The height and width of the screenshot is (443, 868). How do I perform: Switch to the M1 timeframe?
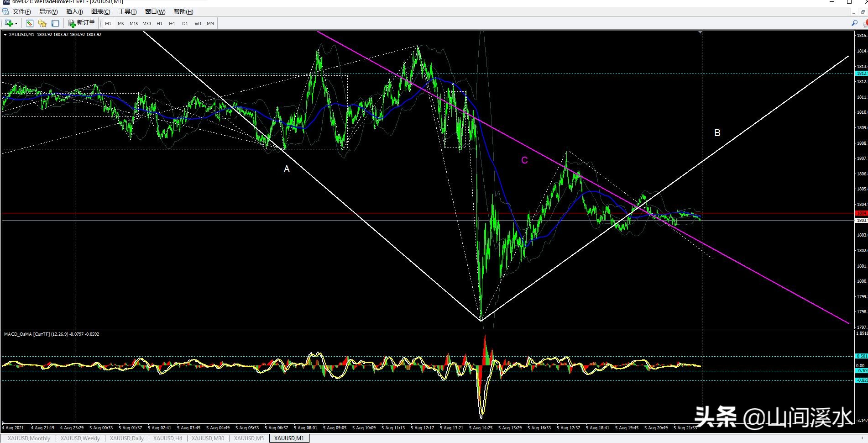tap(108, 23)
